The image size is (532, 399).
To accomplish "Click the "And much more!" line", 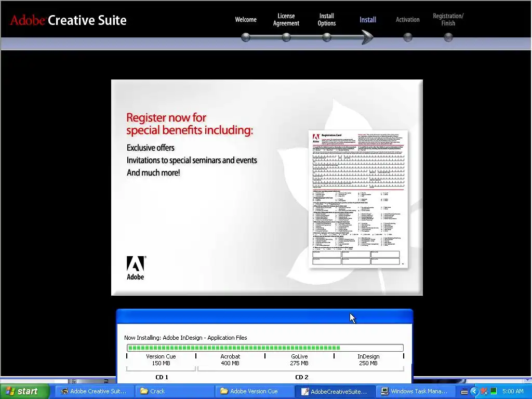I will point(153,172).
